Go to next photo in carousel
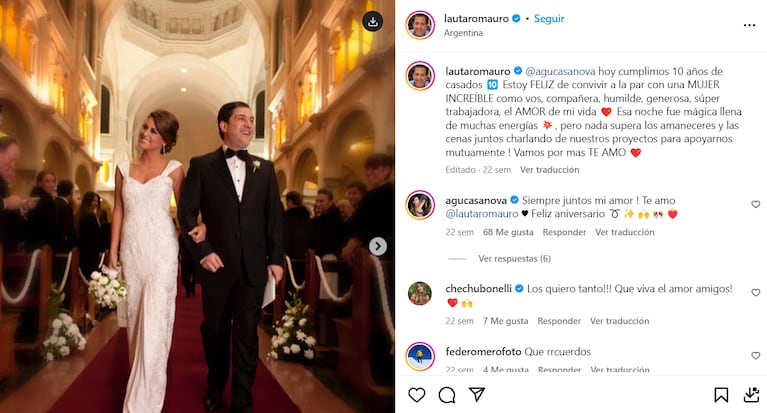Viewport: 767px width, 413px height. (377, 246)
